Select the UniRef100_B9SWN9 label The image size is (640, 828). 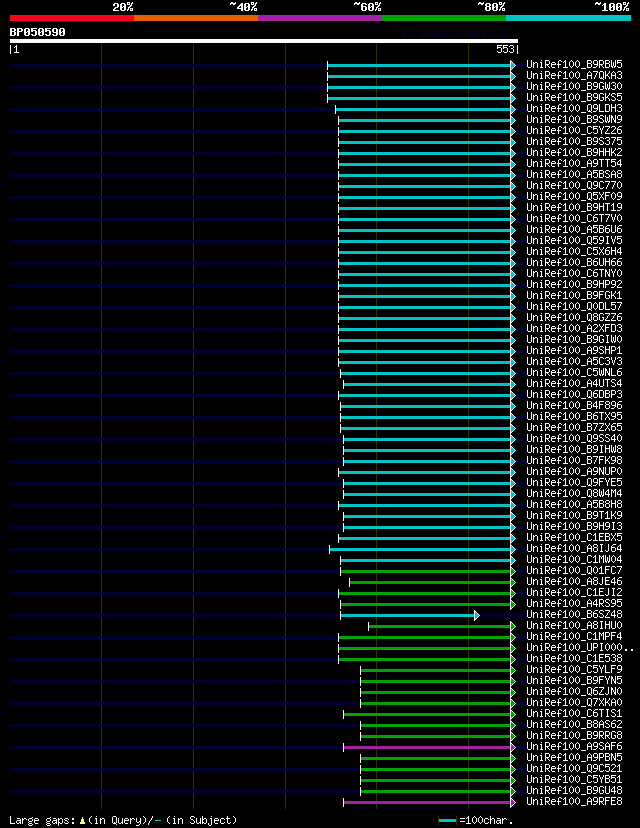click(574, 119)
